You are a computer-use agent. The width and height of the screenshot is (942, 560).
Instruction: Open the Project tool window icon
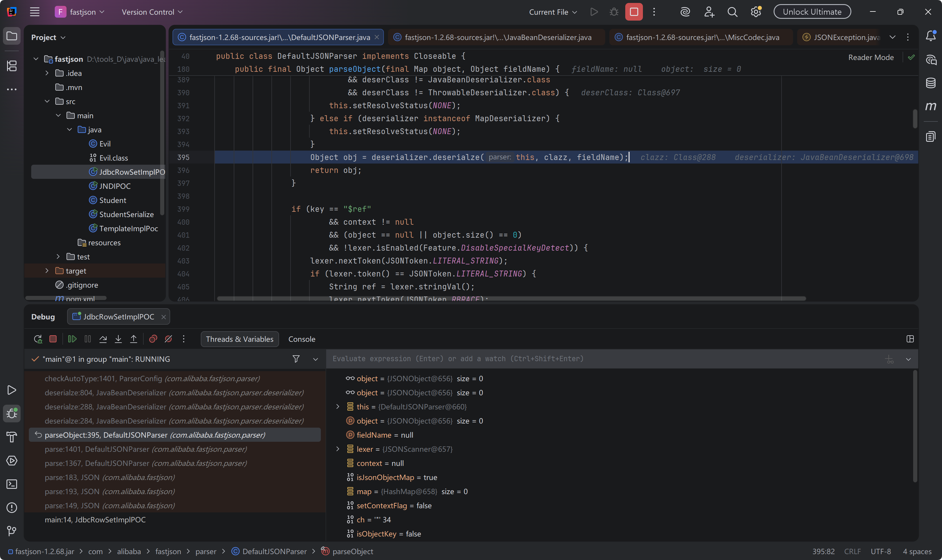point(12,36)
